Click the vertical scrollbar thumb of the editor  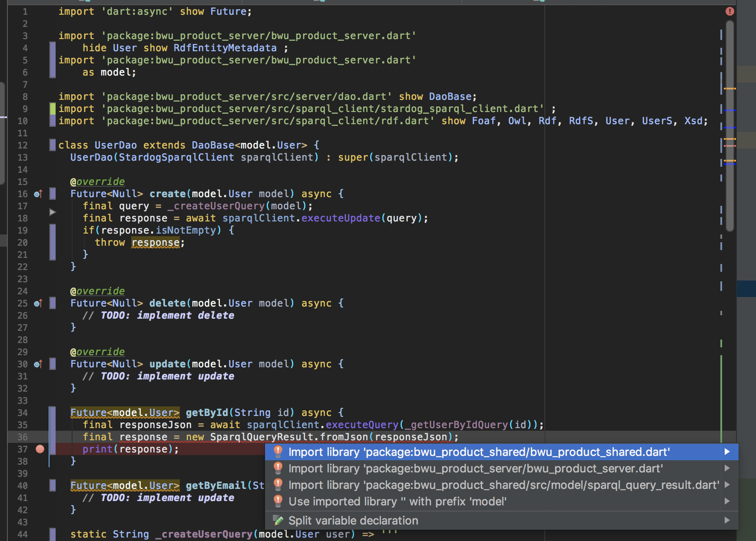(730, 126)
